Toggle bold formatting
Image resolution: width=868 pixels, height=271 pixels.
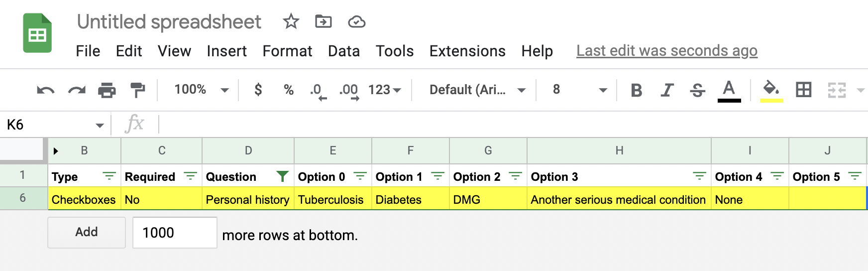tap(636, 90)
